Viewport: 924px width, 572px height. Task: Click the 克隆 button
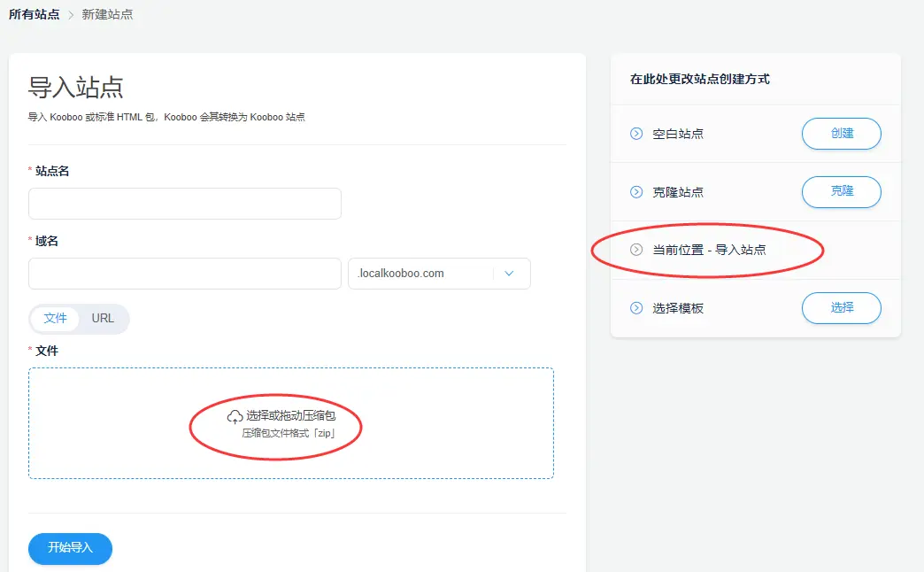pos(841,192)
